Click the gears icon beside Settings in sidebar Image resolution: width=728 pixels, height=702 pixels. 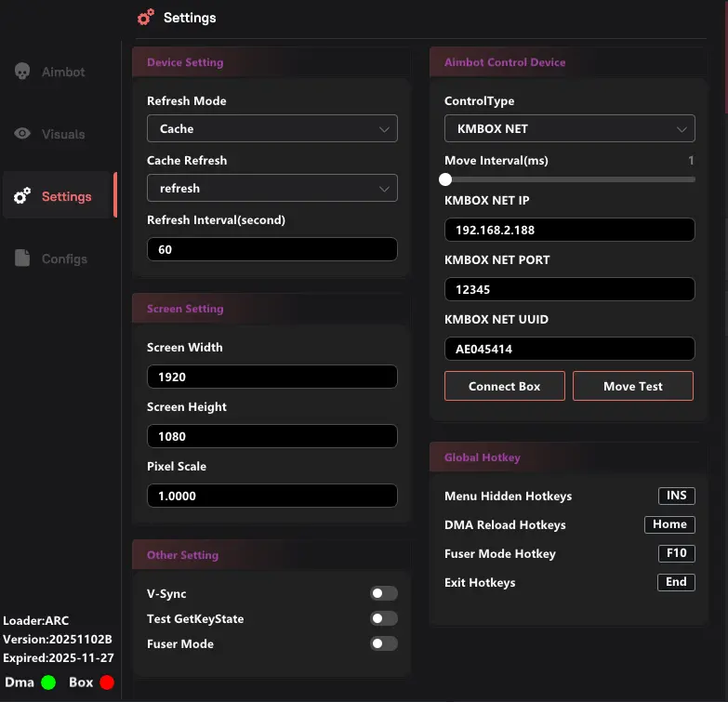point(22,196)
